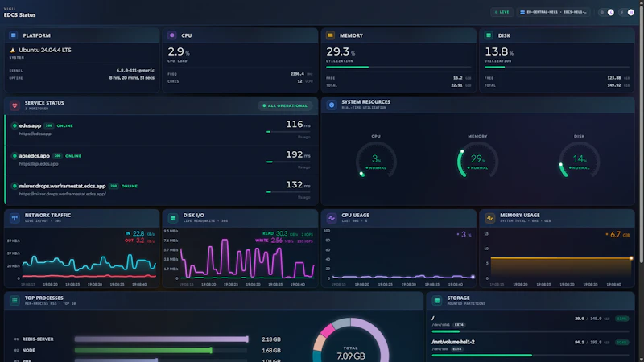
Task: Click the REDIS-SERVER memory bar
Action: click(x=162, y=339)
